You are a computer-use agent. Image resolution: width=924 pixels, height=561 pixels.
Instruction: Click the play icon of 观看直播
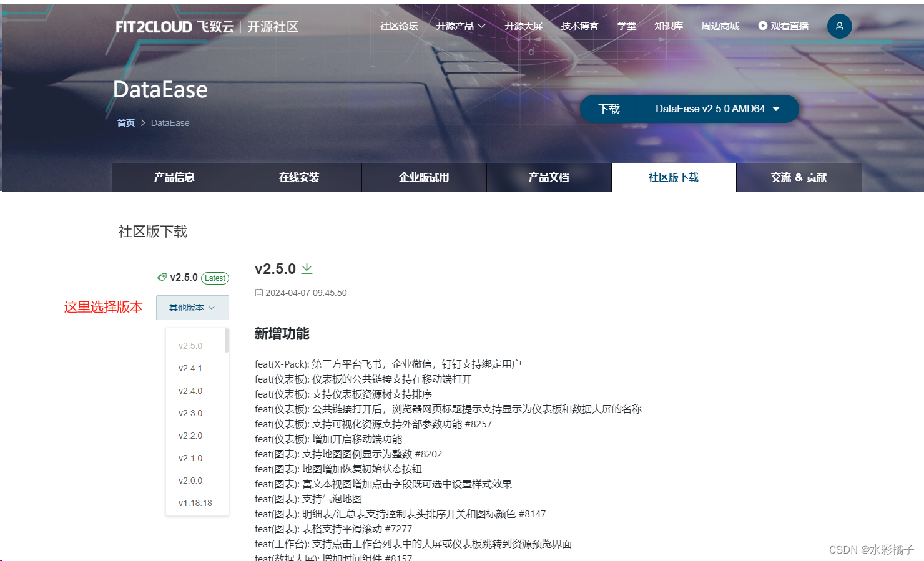tap(762, 26)
